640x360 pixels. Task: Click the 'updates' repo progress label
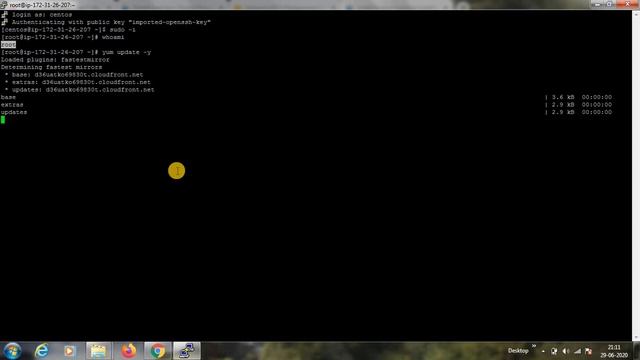[14, 112]
